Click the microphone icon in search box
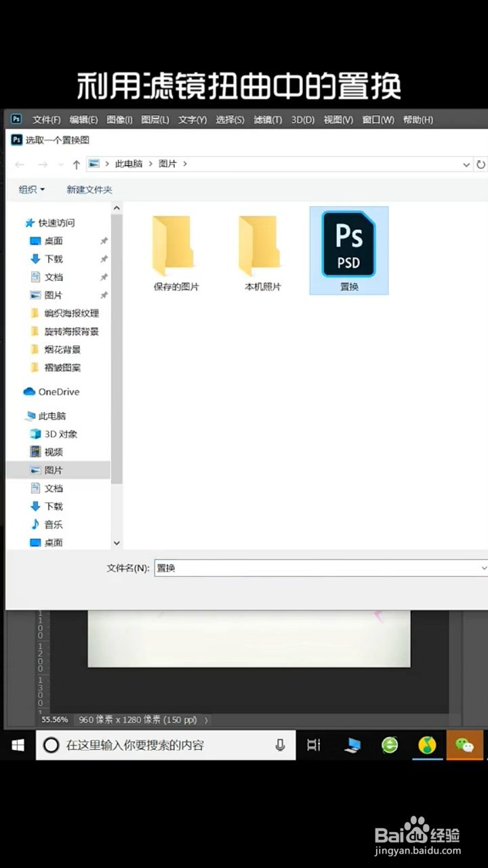488x868 pixels. click(x=280, y=745)
